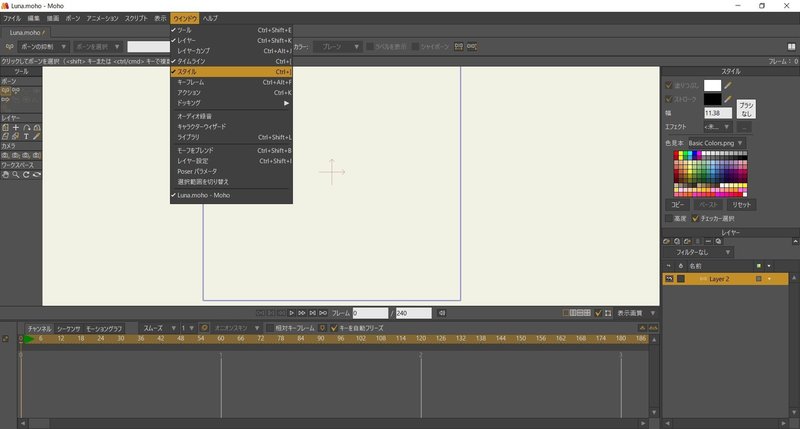The width and height of the screenshot is (800, 429).
Task: Select the Zoom Workspace magnifier tool
Action: tap(16, 174)
